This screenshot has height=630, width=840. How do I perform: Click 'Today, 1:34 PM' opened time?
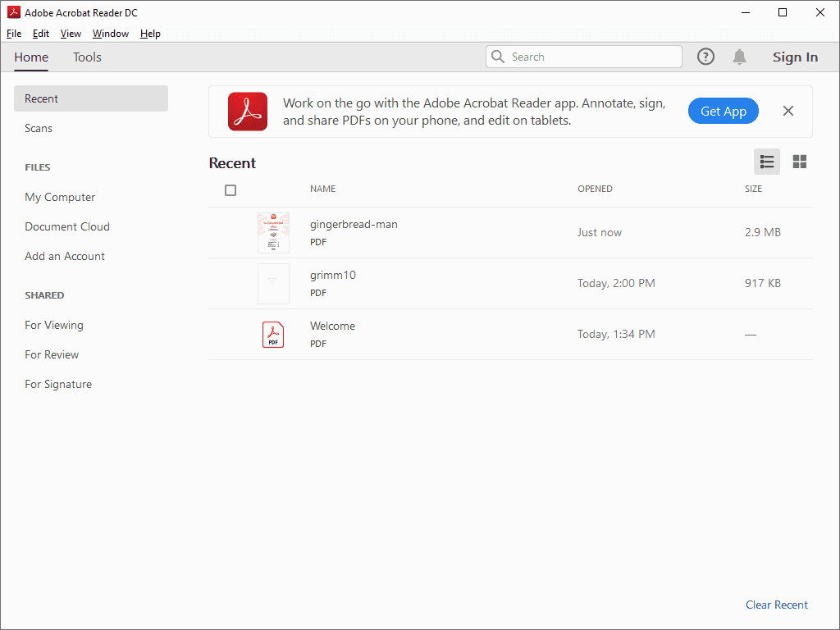click(616, 335)
